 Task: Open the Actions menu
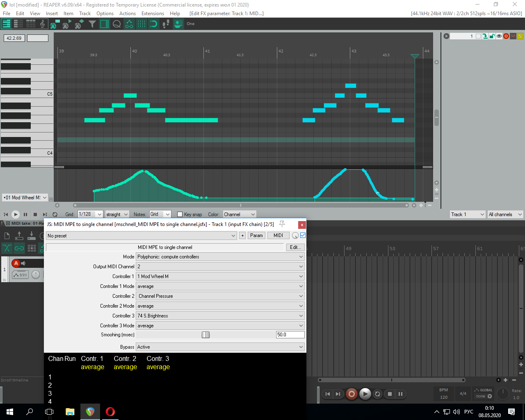pyautogui.click(x=128, y=14)
